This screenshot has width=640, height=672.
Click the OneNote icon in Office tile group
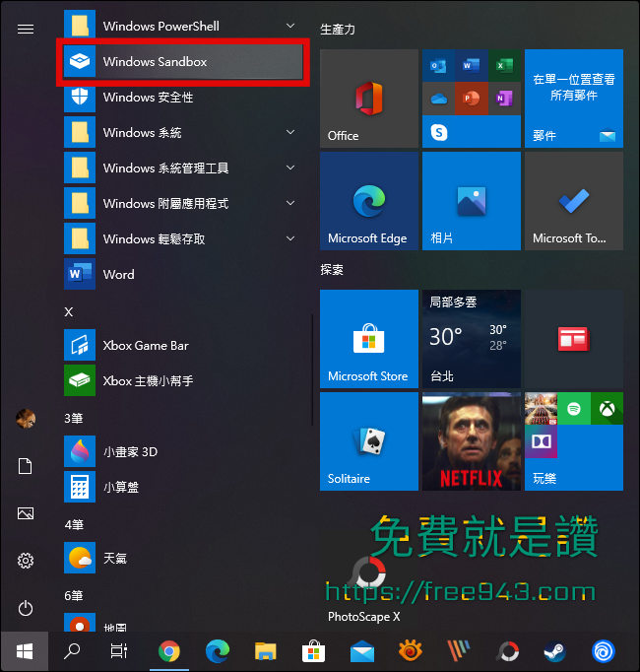tap(504, 99)
